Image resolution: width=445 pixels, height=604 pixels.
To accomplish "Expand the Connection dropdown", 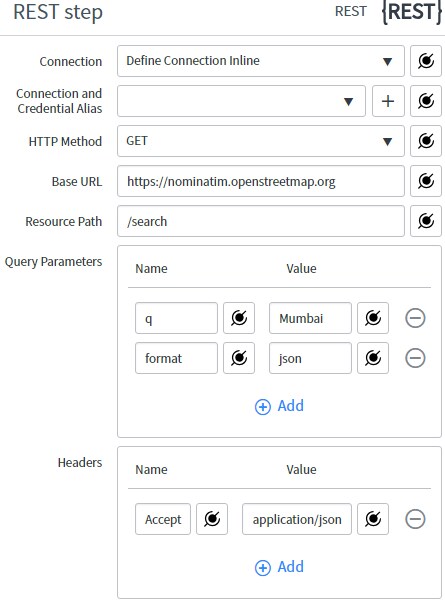I will 261,61.
